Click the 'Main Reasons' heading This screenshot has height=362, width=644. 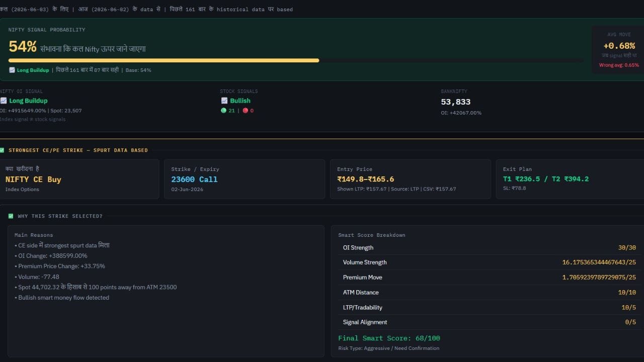point(34,235)
